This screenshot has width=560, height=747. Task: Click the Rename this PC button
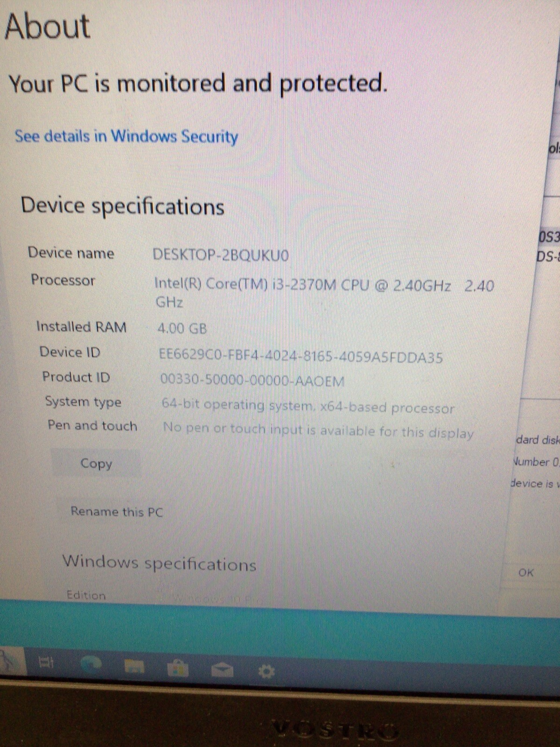point(117,512)
